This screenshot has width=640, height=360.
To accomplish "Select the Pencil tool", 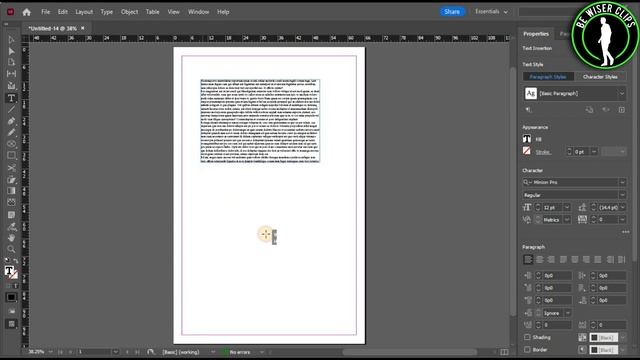I will (11, 132).
